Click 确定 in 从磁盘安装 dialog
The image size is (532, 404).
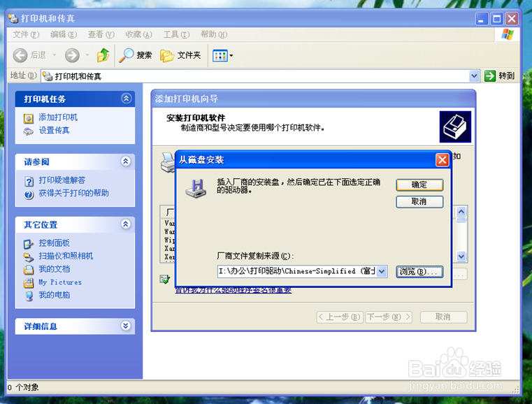pyautogui.click(x=419, y=185)
